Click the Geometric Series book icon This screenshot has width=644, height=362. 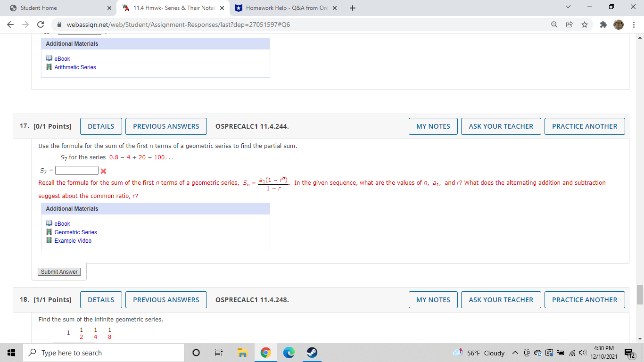(x=49, y=232)
